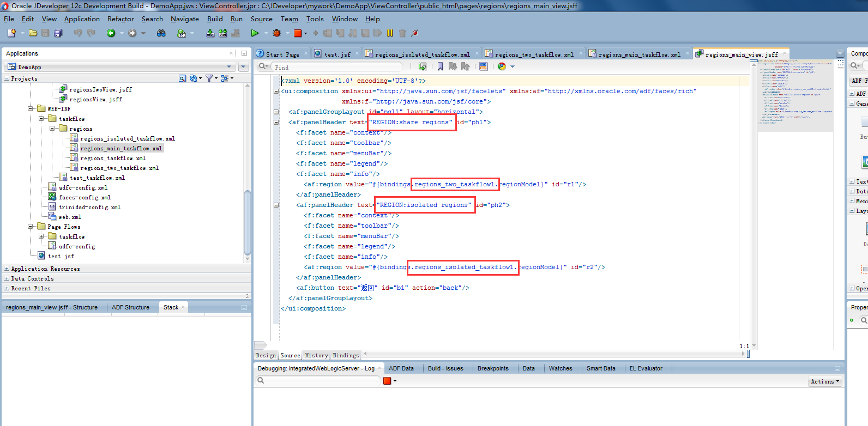Collapse the WEB-INF folder node
Screen dimensions: 868x426
(31, 109)
